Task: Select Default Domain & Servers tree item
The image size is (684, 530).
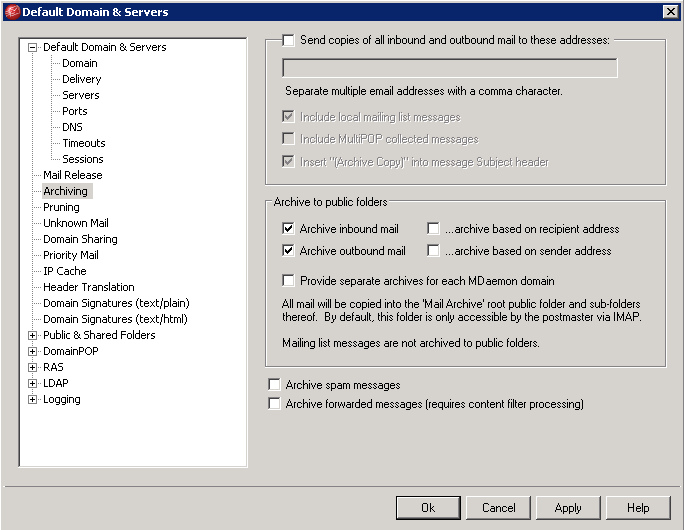Action: pos(105,47)
